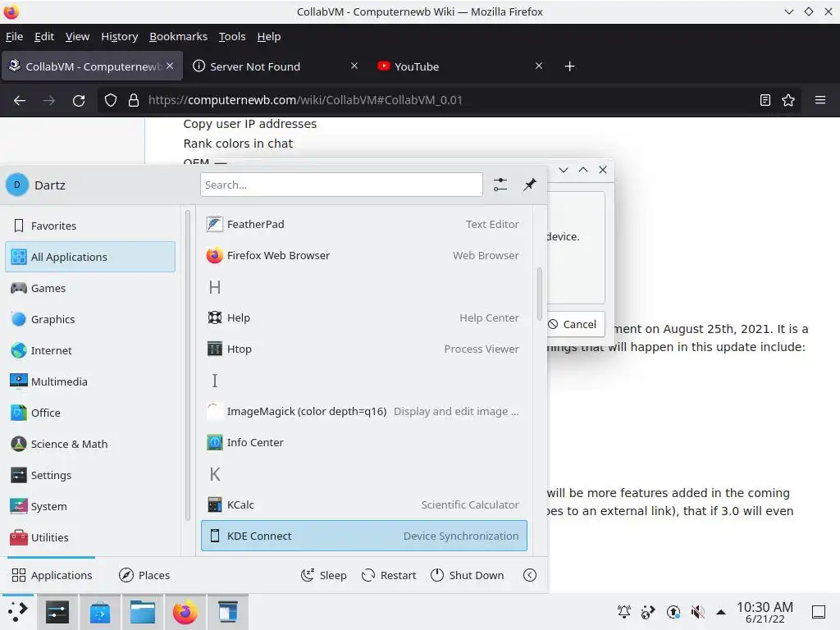Launch Firefox Web Browser from menu
The height and width of the screenshot is (630, 840).
pyautogui.click(x=363, y=256)
